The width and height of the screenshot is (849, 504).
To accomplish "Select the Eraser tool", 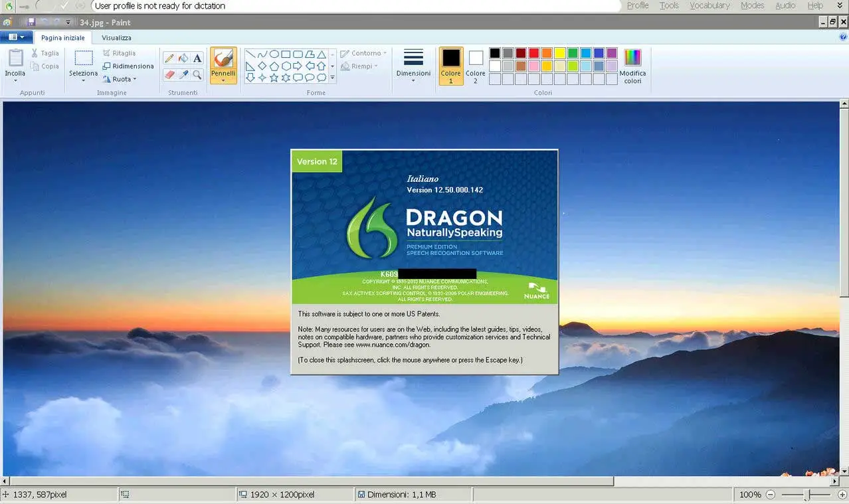I will point(169,75).
